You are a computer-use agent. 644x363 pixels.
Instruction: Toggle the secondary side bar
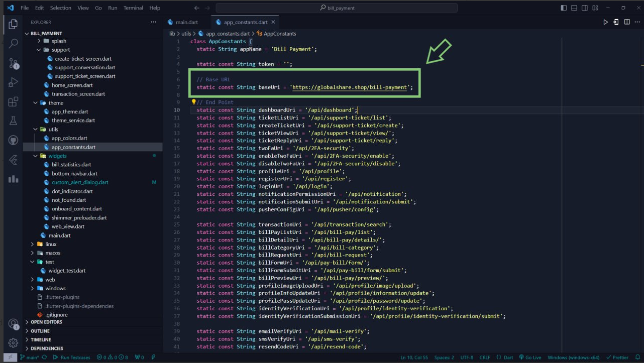(x=585, y=8)
